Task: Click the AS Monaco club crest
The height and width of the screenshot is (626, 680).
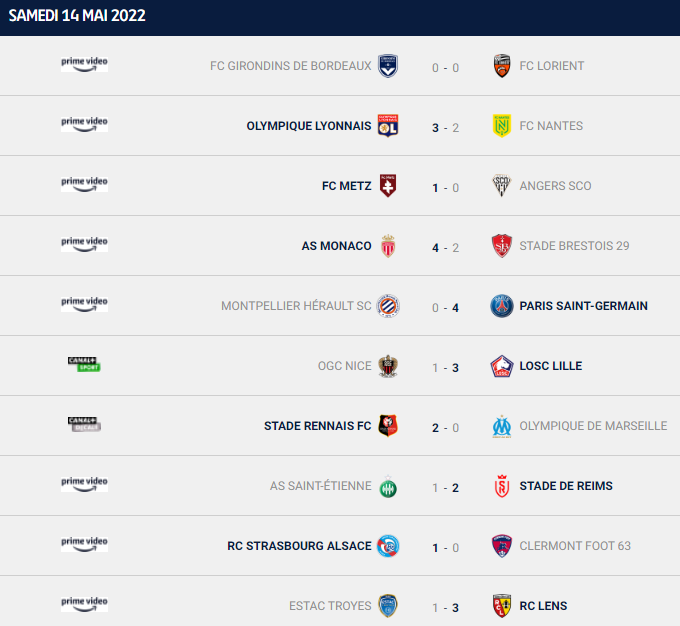Action: (x=388, y=246)
